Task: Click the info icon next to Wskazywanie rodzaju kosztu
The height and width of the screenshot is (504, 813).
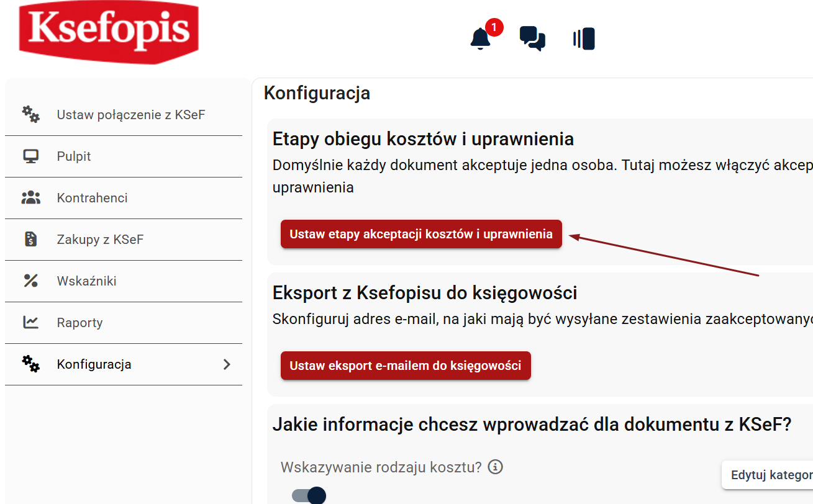Action: click(495, 467)
